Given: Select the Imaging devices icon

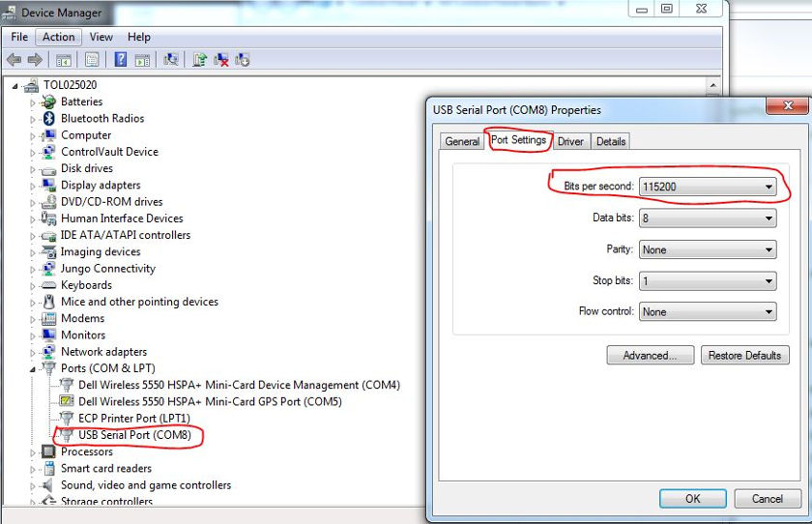Looking at the screenshot, I should pos(48,251).
